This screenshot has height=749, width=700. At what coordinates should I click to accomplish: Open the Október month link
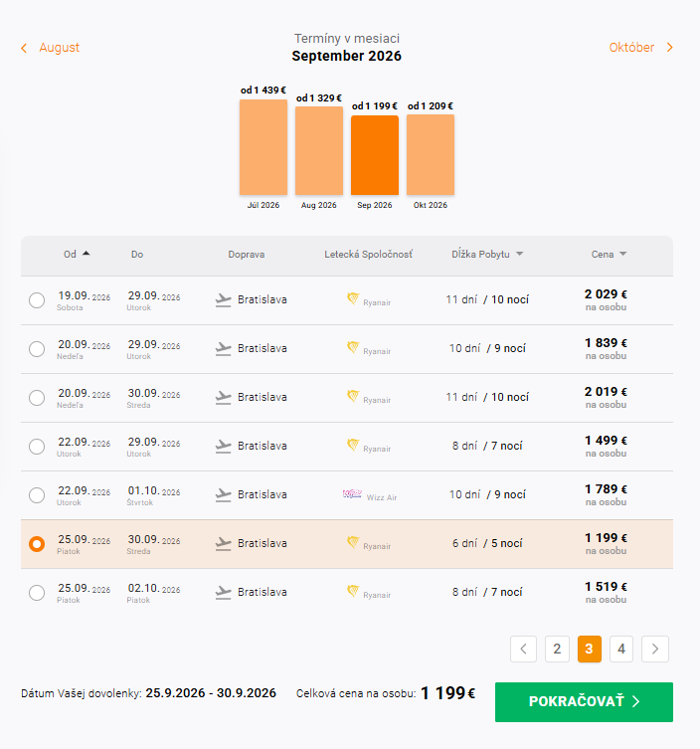click(631, 48)
